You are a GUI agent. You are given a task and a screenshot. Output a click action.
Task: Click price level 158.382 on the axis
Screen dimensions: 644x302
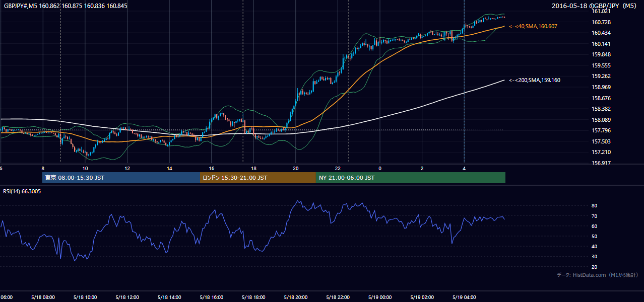(601, 109)
